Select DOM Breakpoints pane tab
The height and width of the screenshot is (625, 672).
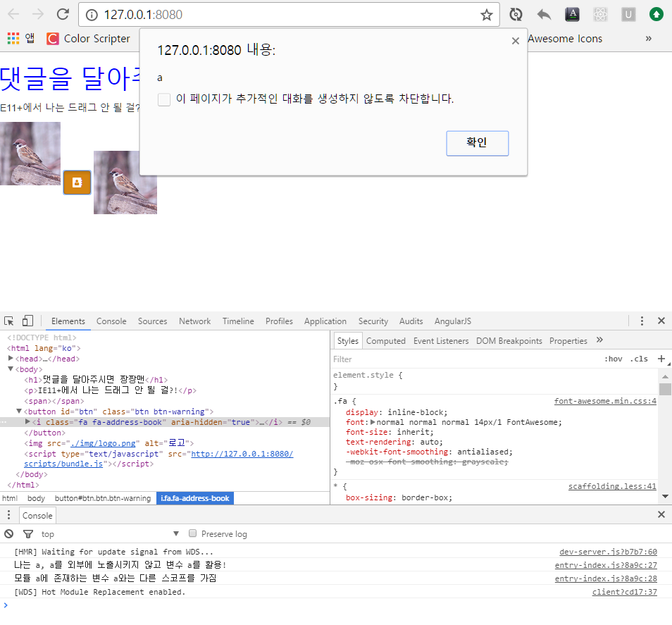click(x=509, y=341)
